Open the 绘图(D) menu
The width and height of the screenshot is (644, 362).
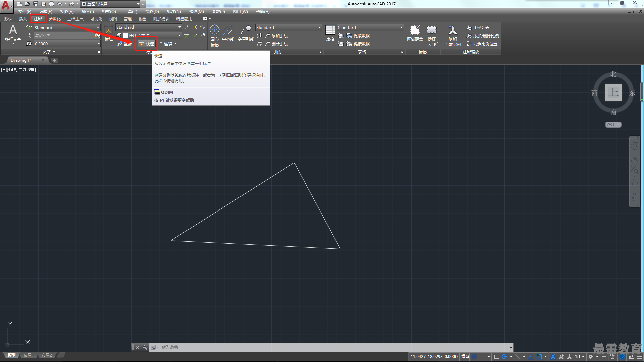152,12
